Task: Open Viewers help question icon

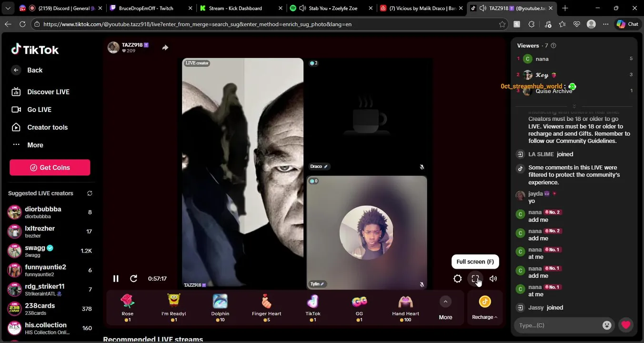Action: click(x=553, y=46)
